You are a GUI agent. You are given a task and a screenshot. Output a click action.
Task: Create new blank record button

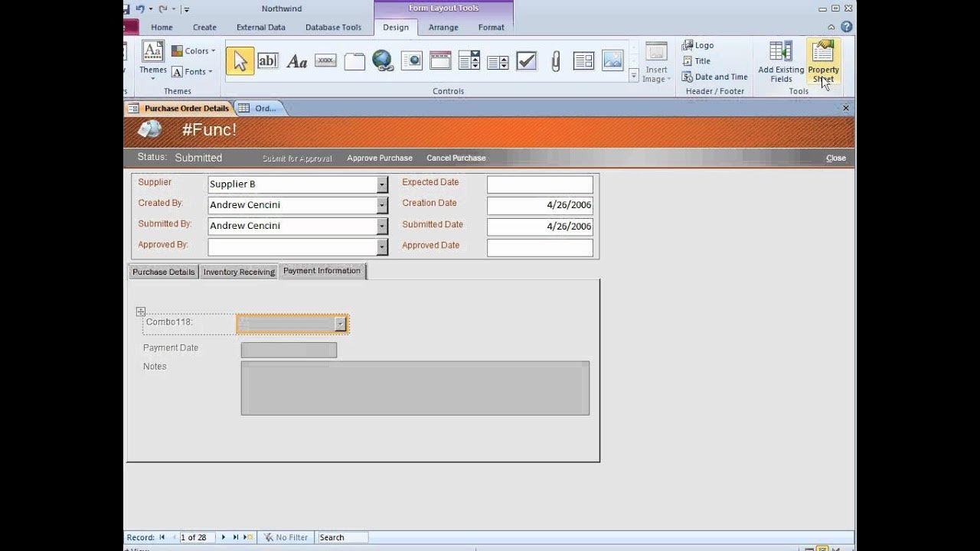point(249,537)
